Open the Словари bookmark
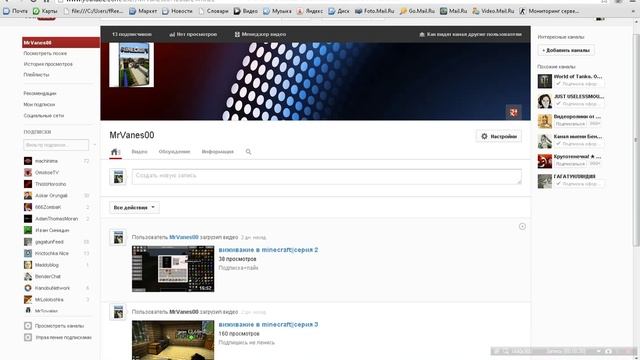This screenshot has width=640, height=360. point(213,11)
